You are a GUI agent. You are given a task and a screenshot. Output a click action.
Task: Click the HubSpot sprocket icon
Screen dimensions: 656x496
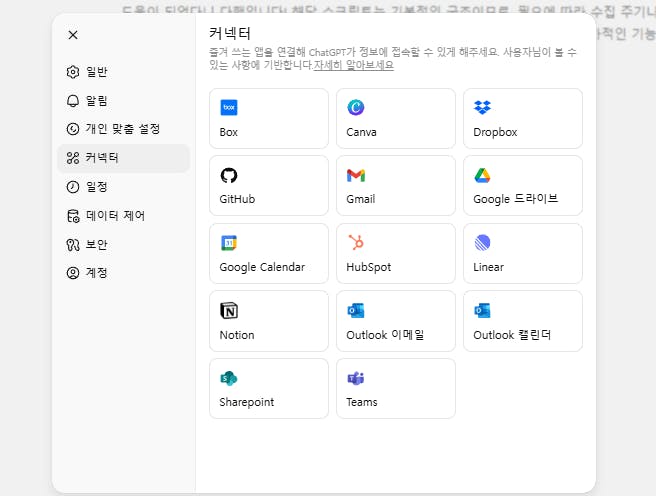pyautogui.click(x=356, y=243)
